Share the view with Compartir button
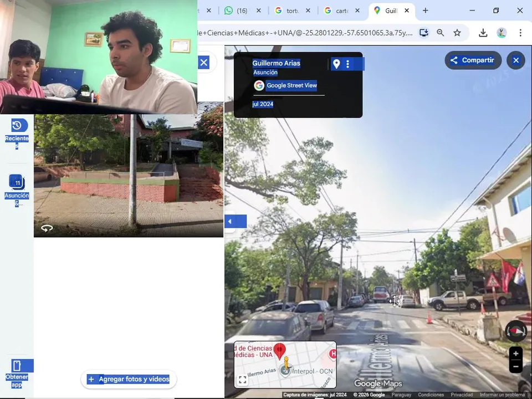Image resolution: width=532 pixels, height=399 pixels. coord(473,60)
